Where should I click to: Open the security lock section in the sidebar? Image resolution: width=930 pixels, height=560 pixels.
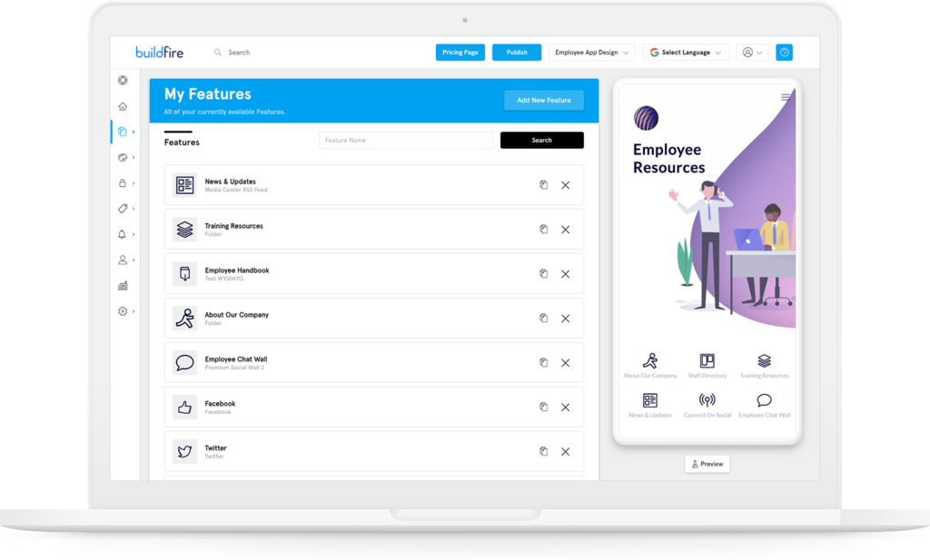(x=123, y=182)
